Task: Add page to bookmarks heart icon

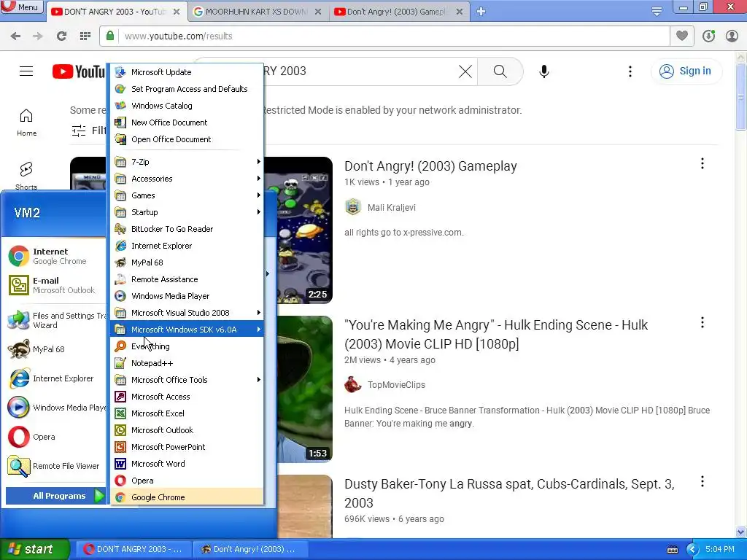Action: coord(682,36)
